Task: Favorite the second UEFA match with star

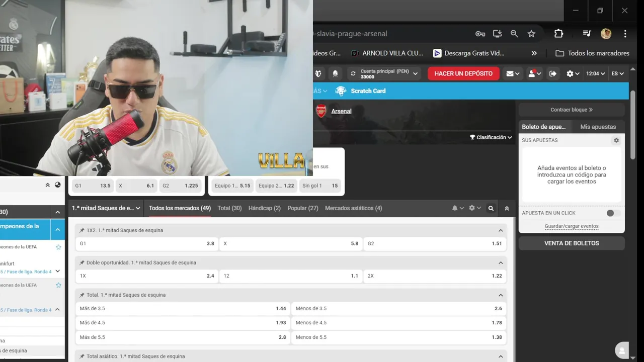Action: (x=58, y=285)
